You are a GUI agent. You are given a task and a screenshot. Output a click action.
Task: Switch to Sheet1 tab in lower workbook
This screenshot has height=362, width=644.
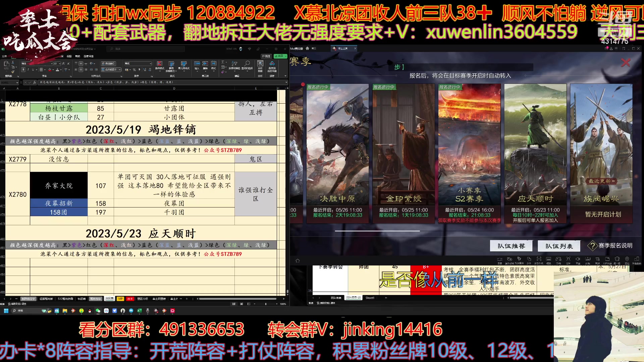(x=370, y=298)
